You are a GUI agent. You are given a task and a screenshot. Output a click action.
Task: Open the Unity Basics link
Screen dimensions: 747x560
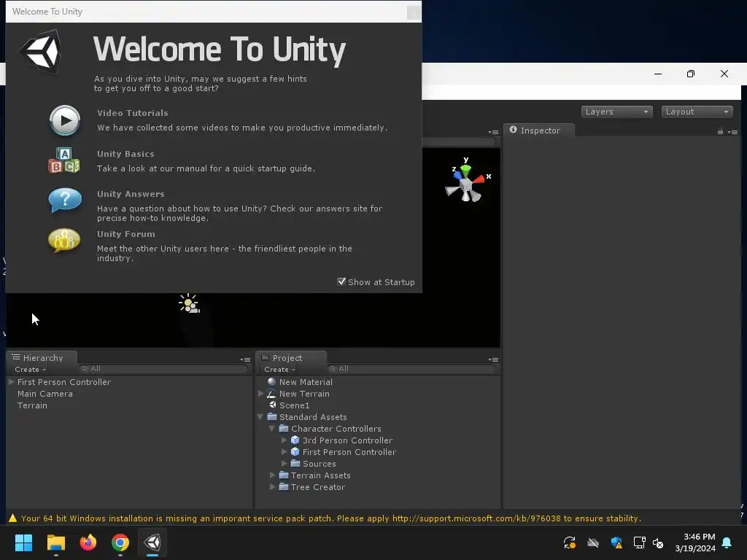[125, 154]
